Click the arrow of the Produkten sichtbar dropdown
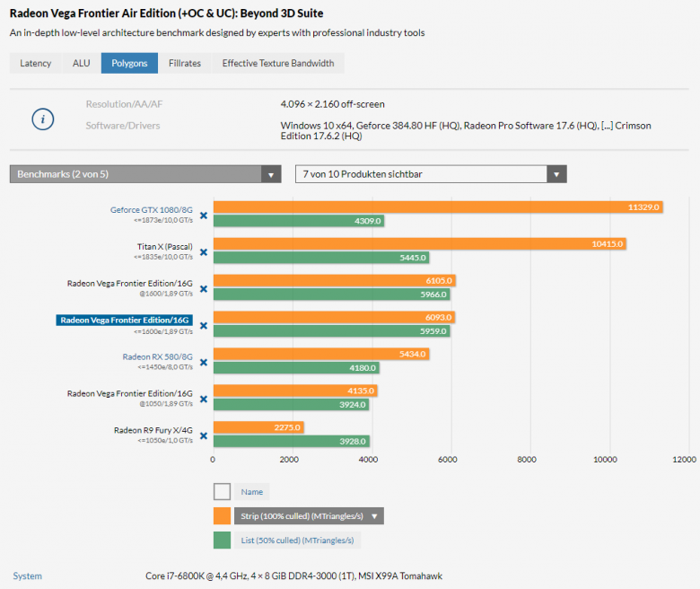Screen dimensions: 700x589 tap(556, 174)
